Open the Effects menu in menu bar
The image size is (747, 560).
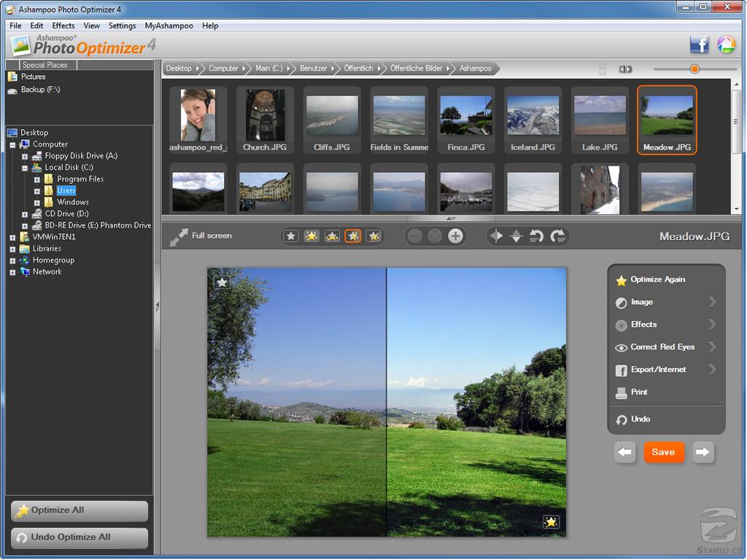click(x=63, y=26)
